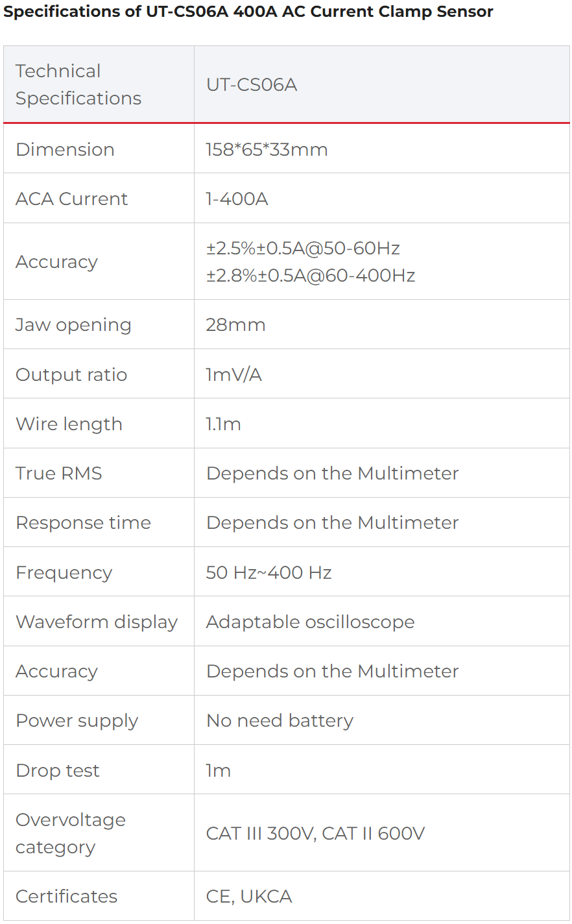Click the True RMS row label

59,473
